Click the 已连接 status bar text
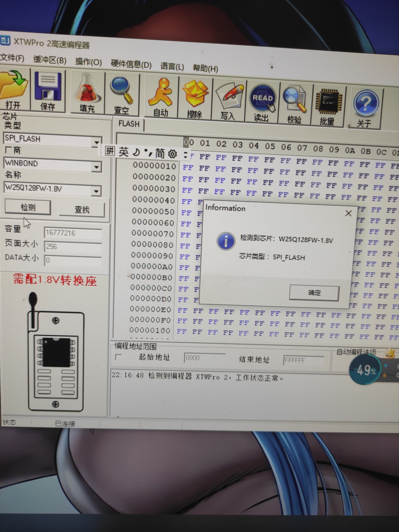This screenshot has height=532, width=399. pos(65,423)
